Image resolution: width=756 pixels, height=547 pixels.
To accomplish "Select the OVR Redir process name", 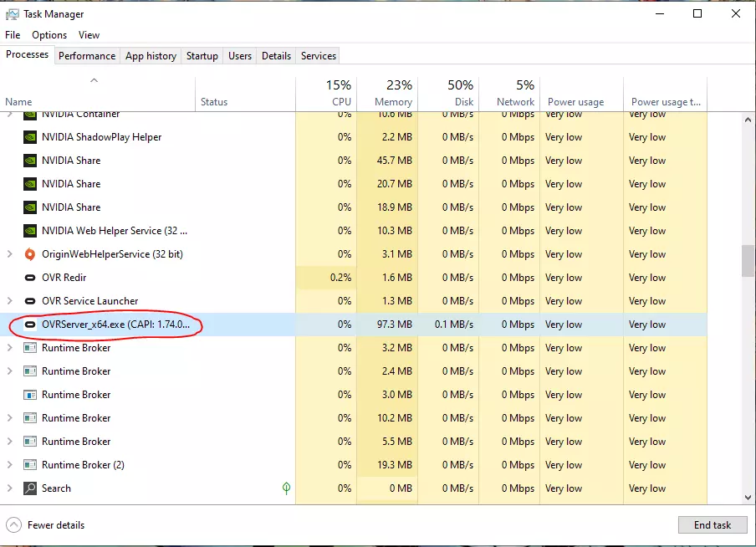I will 64,278.
